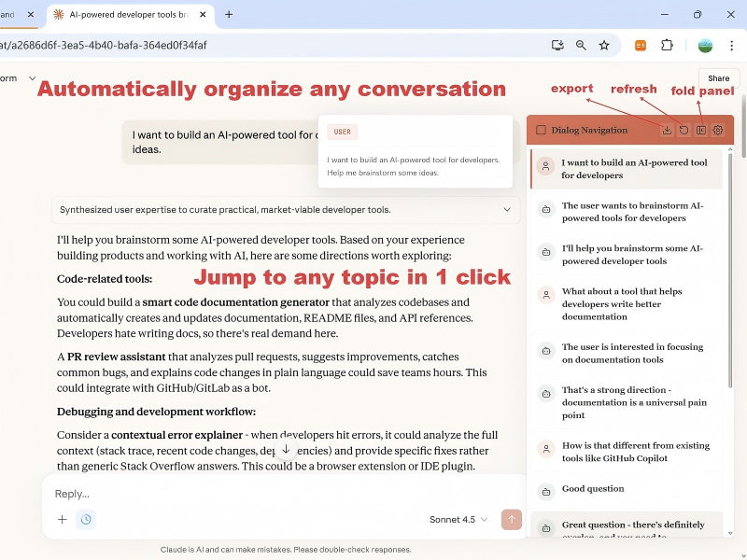Click the Share button
The height and width of the screenshot is (560, 747).
[x=718, y=78]
